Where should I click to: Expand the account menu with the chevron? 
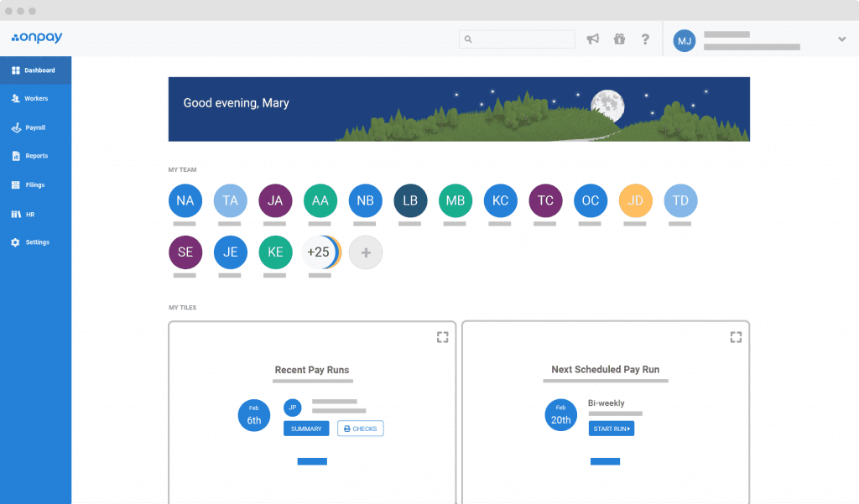(x=841, y=39)
